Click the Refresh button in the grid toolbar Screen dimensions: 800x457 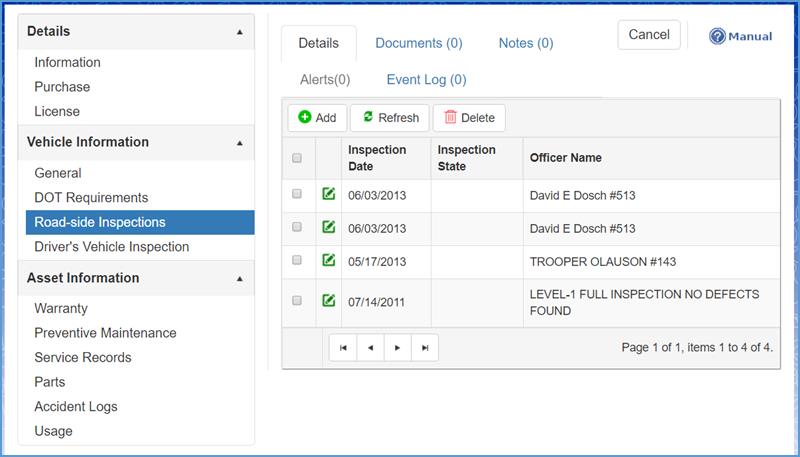coord(390,118)
